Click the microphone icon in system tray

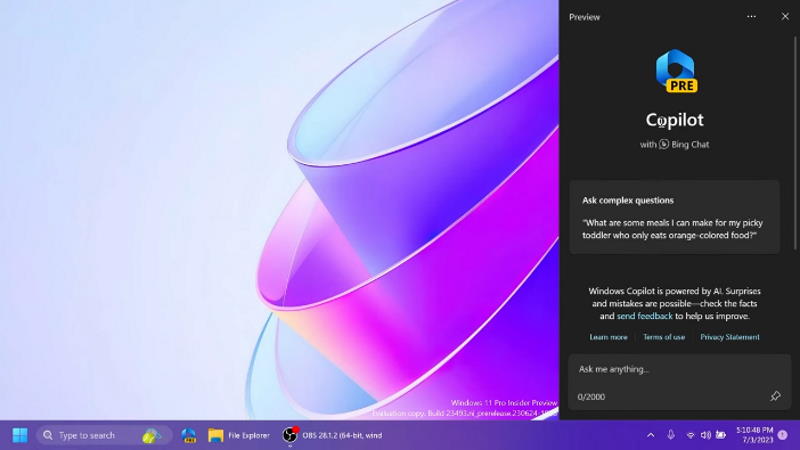670,435
